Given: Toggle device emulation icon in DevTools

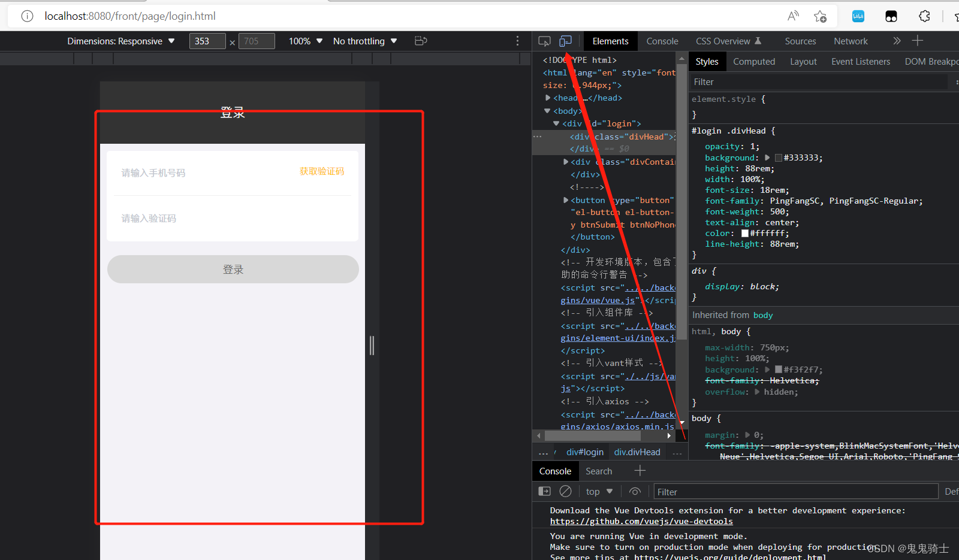Looking at the screenshot, I should (x=565, y=41).
